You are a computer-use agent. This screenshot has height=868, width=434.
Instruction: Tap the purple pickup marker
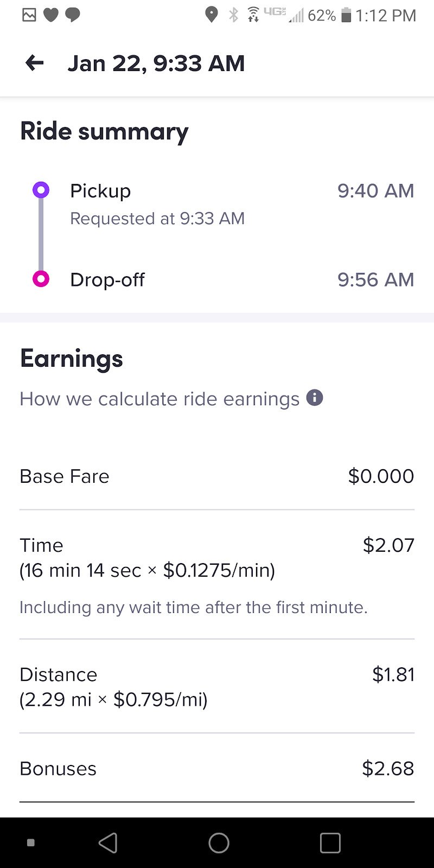[x=41, y=190]
